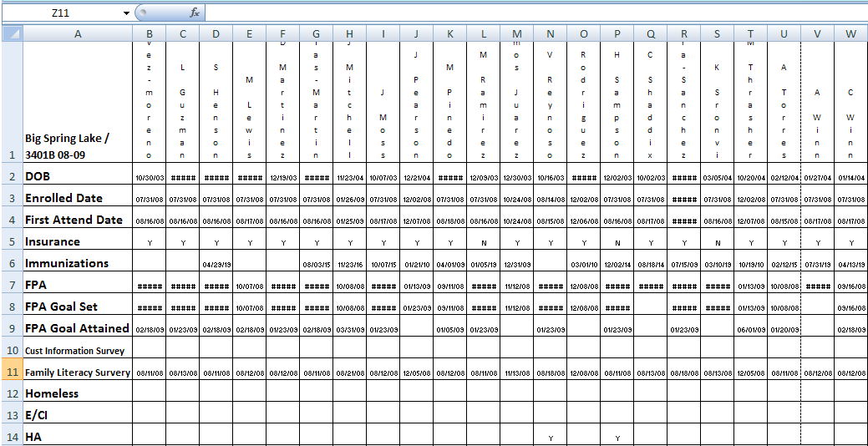868x446 pixels.
Task: Click the Select All corner button
Action: click(11, 33)
